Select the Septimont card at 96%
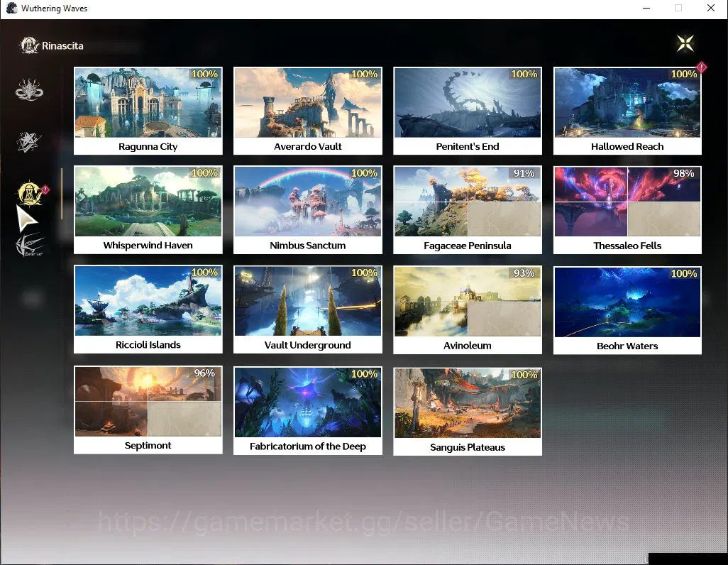 (148, 410)
